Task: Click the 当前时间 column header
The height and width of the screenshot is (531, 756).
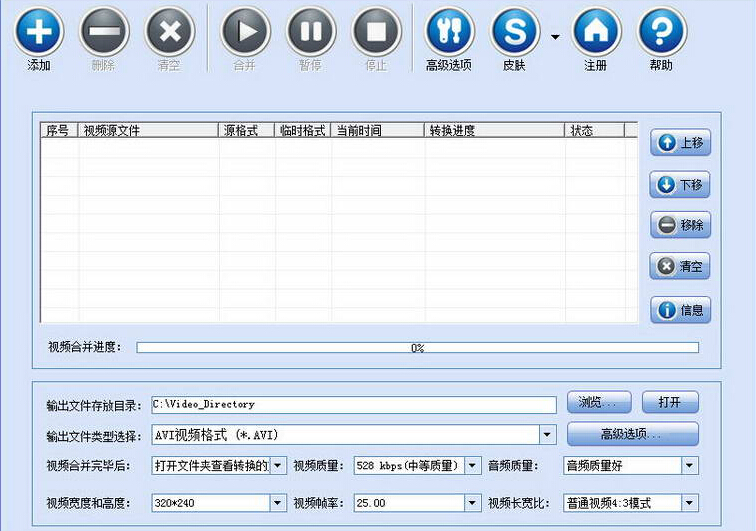Action: coord(378,130)
